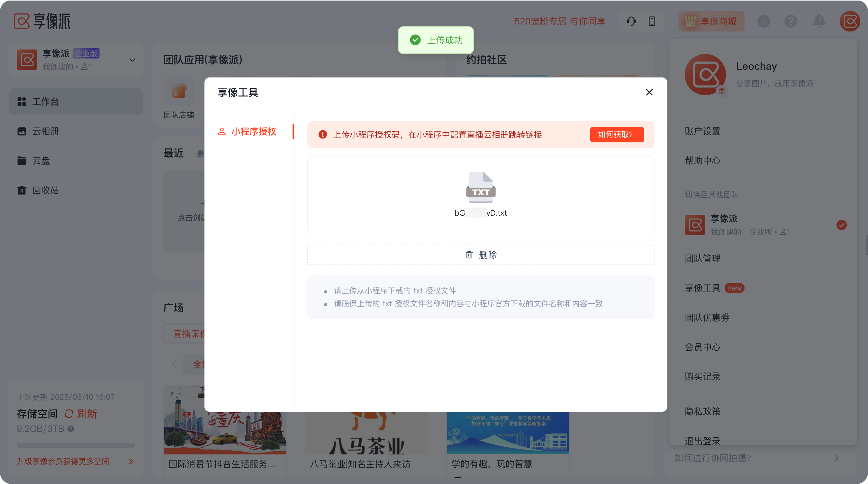Click the 删除 button to remove file
The width and height of the screenshot is (868, 484).
point(481,255)
